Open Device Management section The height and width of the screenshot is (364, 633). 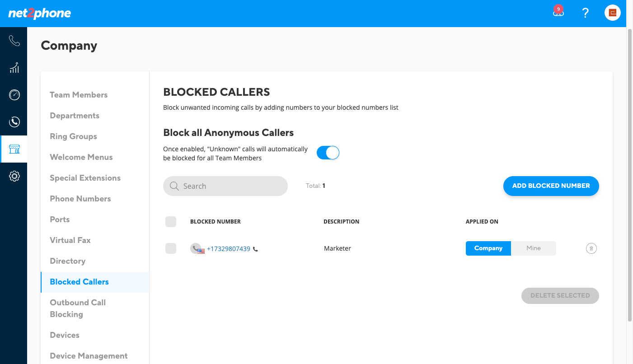(x=89, y=356)
